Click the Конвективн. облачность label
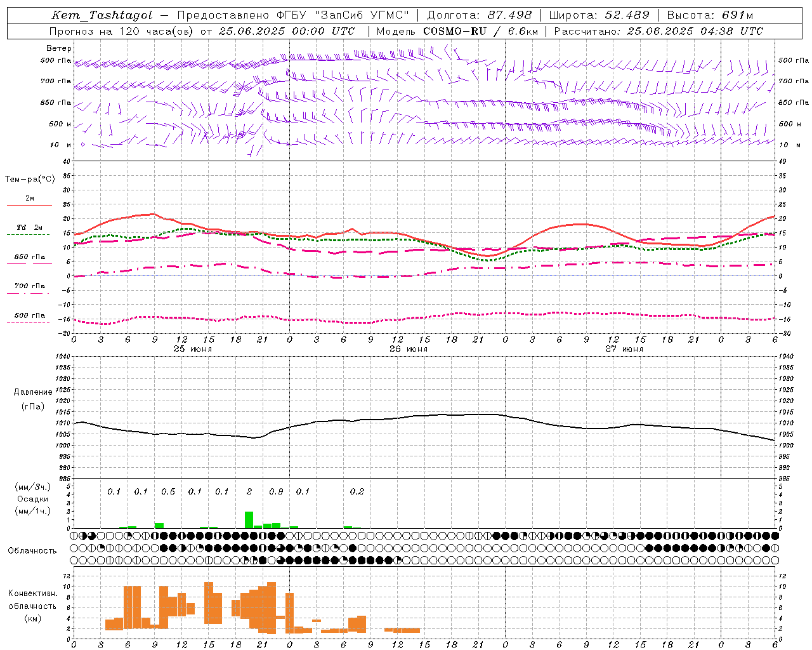 click(32, 600)
